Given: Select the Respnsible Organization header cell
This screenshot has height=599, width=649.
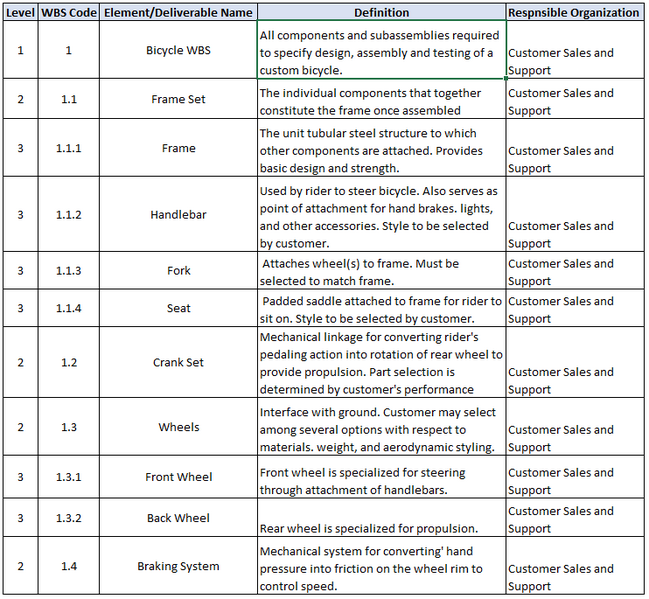Looking at the screenshot, I should 574,12.
